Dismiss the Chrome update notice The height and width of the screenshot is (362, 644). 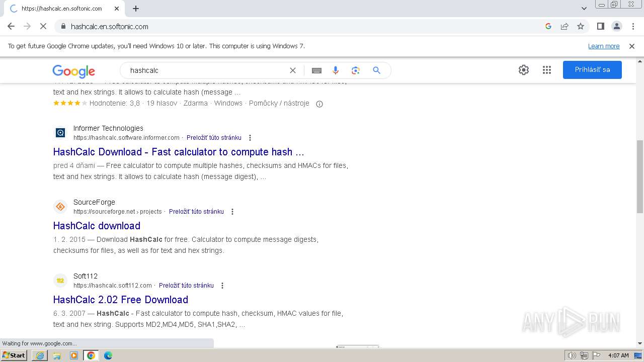pos(632,46)
